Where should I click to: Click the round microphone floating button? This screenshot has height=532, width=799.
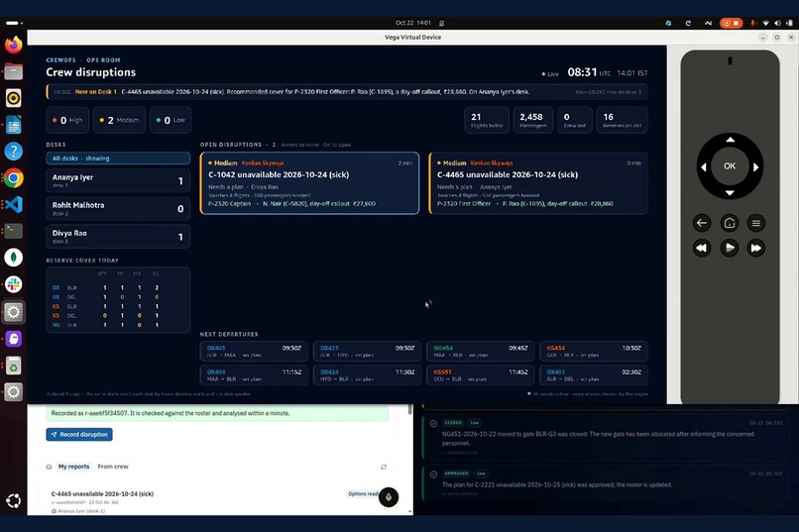[389, 497]
